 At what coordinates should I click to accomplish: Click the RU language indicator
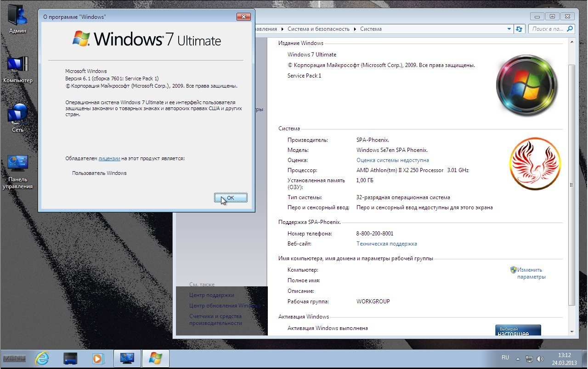coord(505,358)
